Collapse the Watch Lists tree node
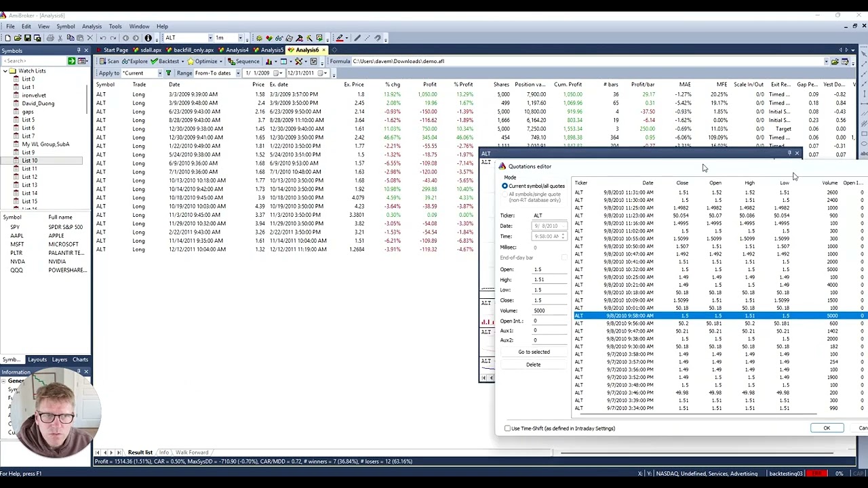This screenshot has height=488, width=868. point(4,70)
